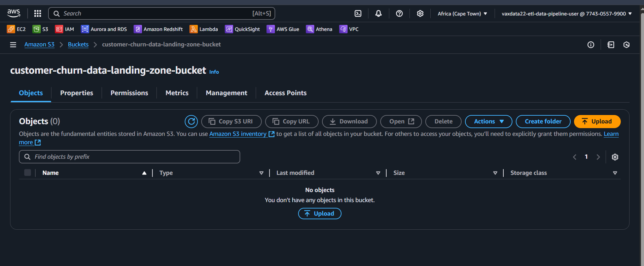Click the Info link beside bucket name

tap(214, 72)
